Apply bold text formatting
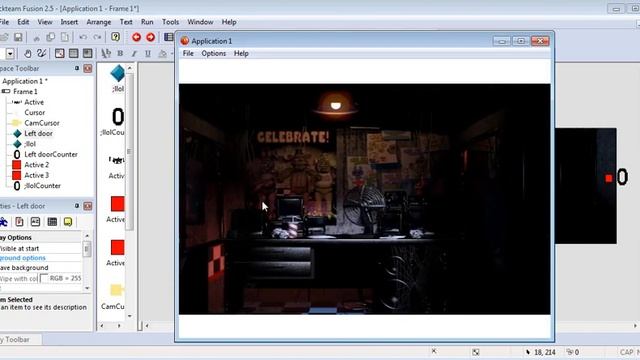This screenshot has height=360, width=640. [120, 53]
